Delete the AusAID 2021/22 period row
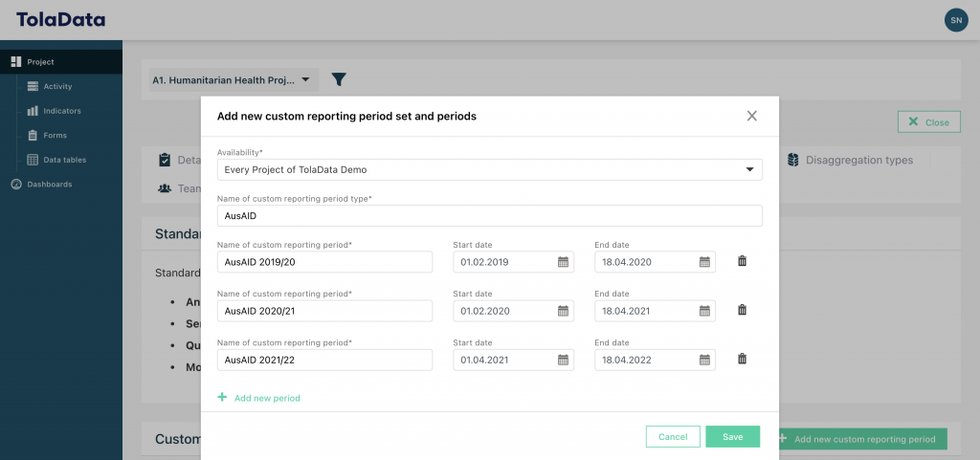Image resolution: width=980 pixels, height=460 pixels. click(742, 359)
